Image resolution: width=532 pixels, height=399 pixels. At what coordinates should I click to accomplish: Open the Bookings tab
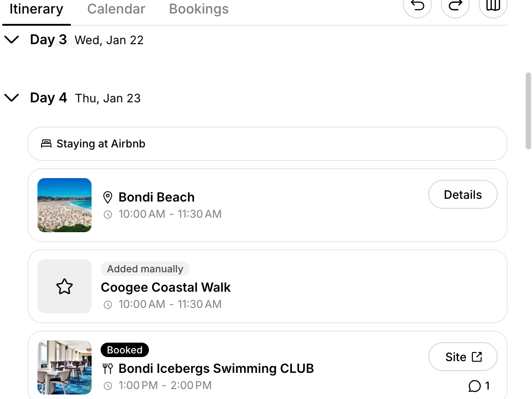click(199, 9)
